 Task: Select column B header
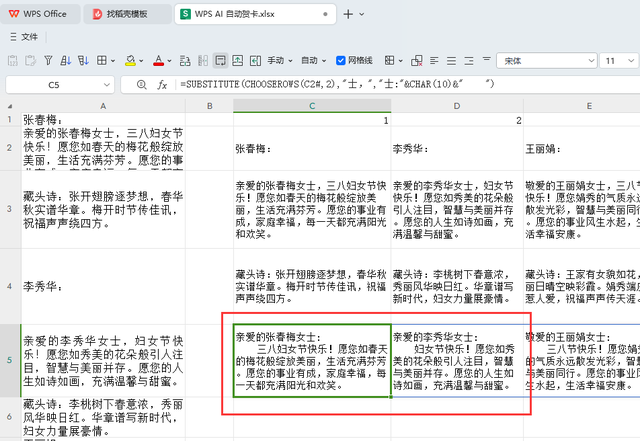pos(209,106)
